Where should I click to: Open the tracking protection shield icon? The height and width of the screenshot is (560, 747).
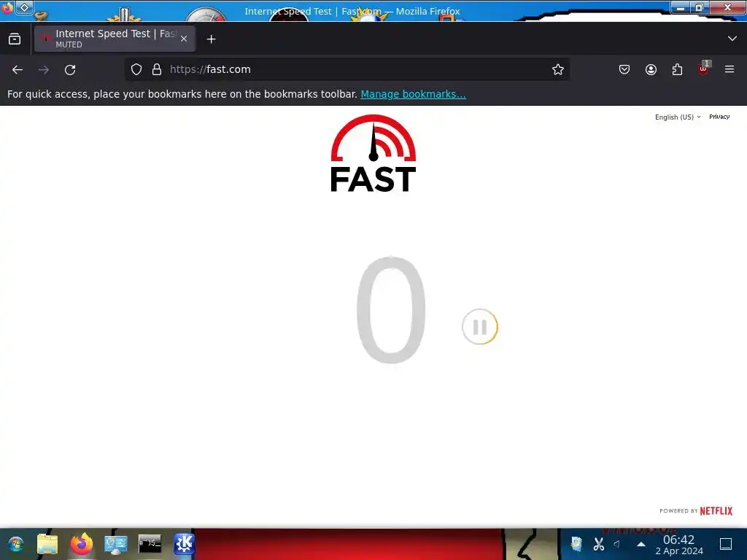(x=136, y=69)
